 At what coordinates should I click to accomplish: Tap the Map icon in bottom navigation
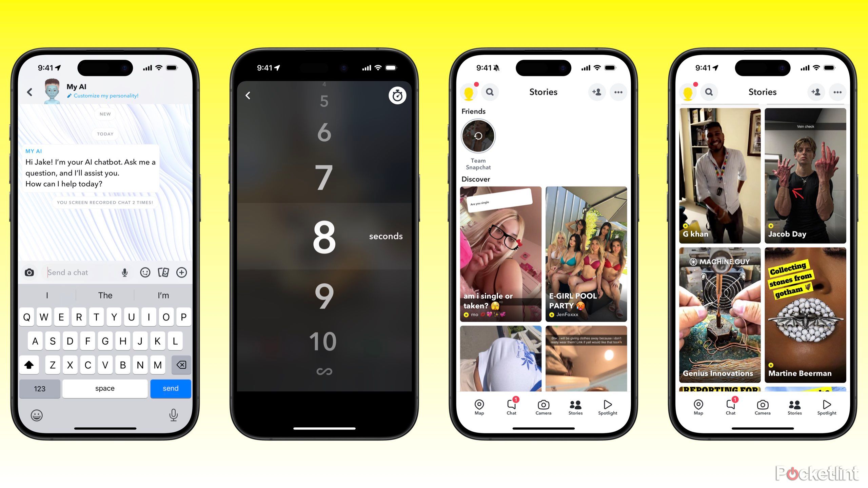[479, 405]
